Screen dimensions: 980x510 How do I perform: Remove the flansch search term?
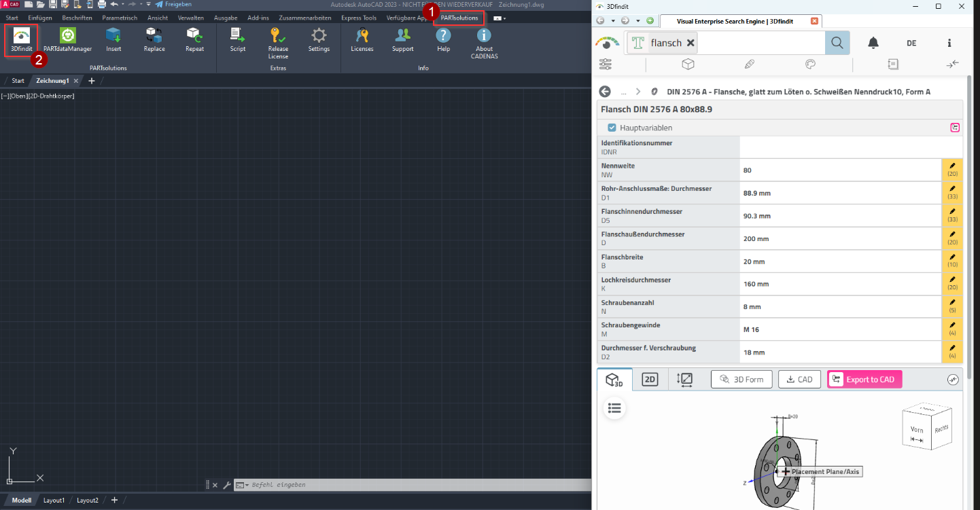point(690,43)
